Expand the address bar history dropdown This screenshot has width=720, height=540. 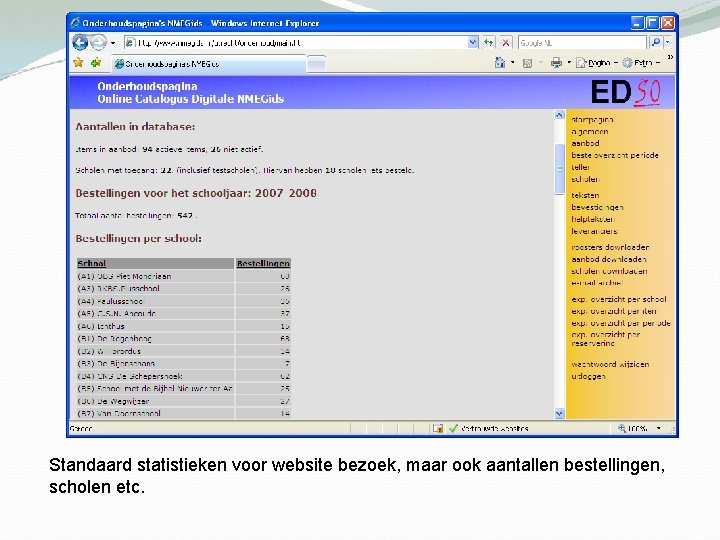(473, 43)
